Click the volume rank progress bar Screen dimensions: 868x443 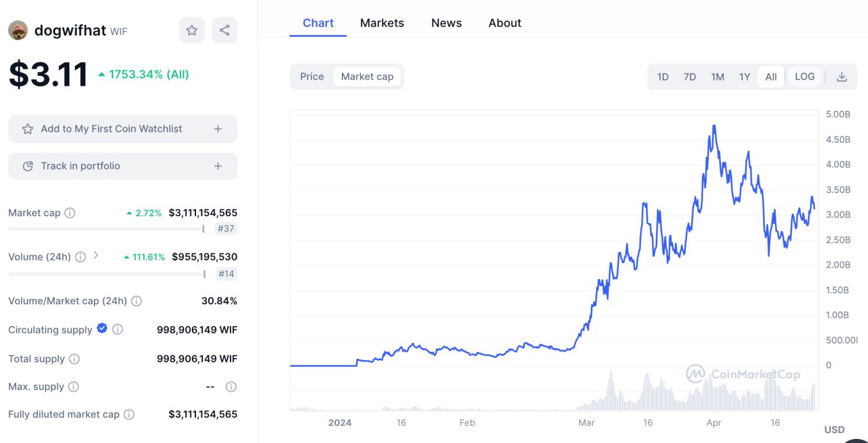tap(107, 274)
